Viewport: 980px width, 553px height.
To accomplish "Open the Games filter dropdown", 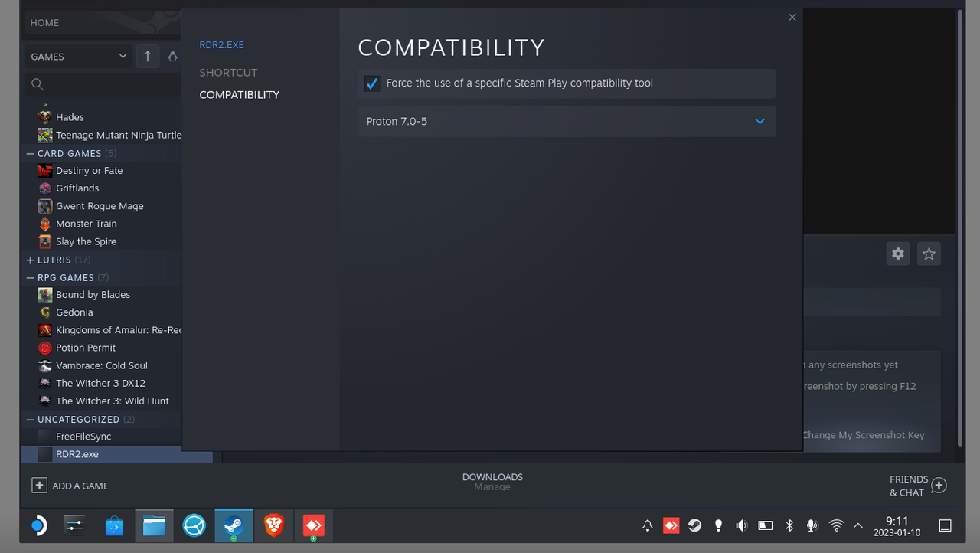I will coord(78,56).
